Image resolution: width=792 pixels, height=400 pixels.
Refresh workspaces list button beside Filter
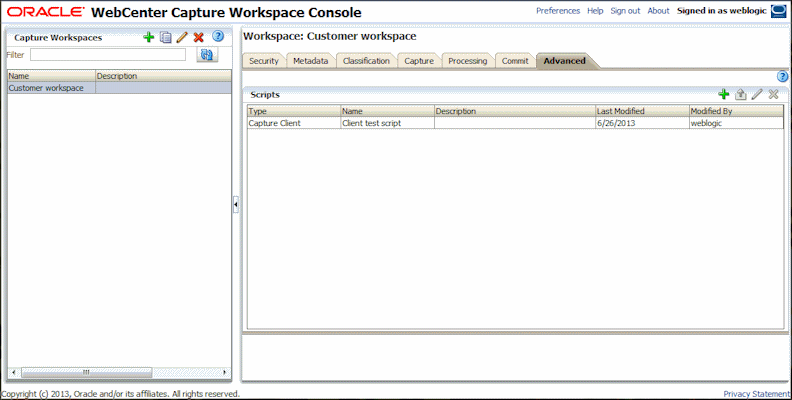tap(207, 55)
